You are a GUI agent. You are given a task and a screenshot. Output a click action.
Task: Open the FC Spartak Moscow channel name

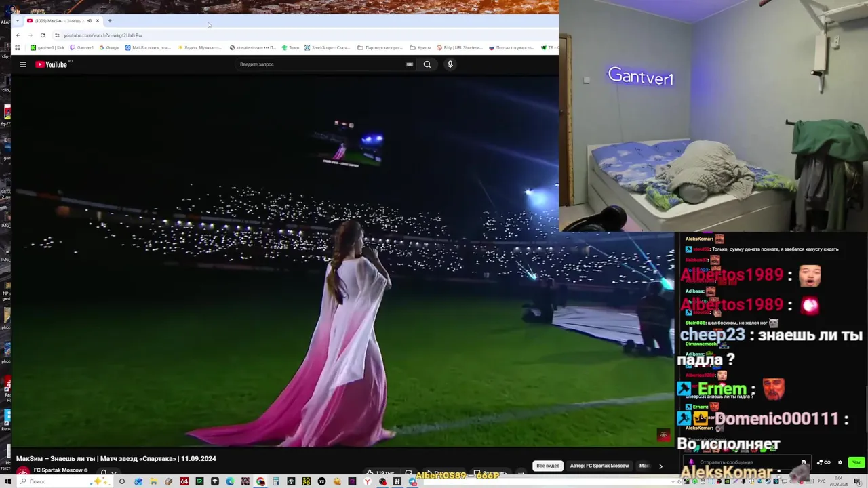58,470
